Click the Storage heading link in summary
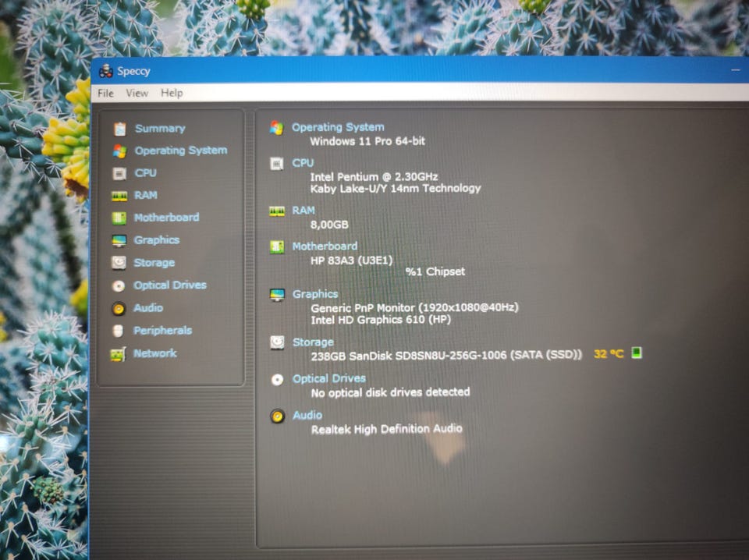749x560 pixels. click(x=313, y=342)
